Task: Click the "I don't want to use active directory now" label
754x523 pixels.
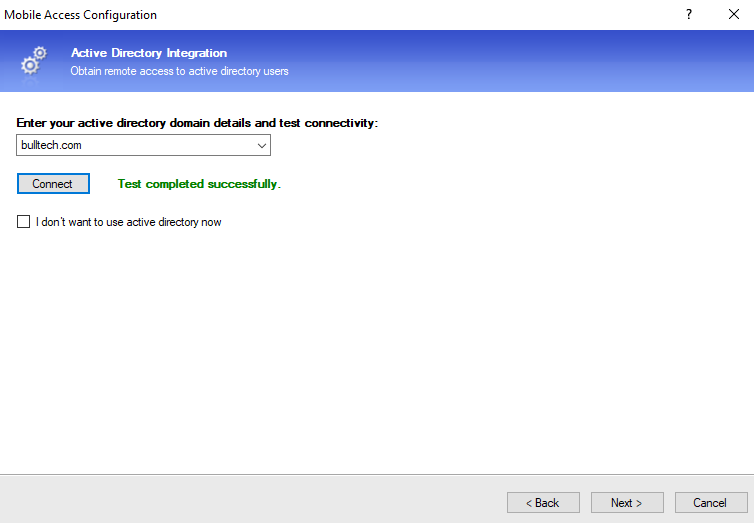Action: (128, 222)
